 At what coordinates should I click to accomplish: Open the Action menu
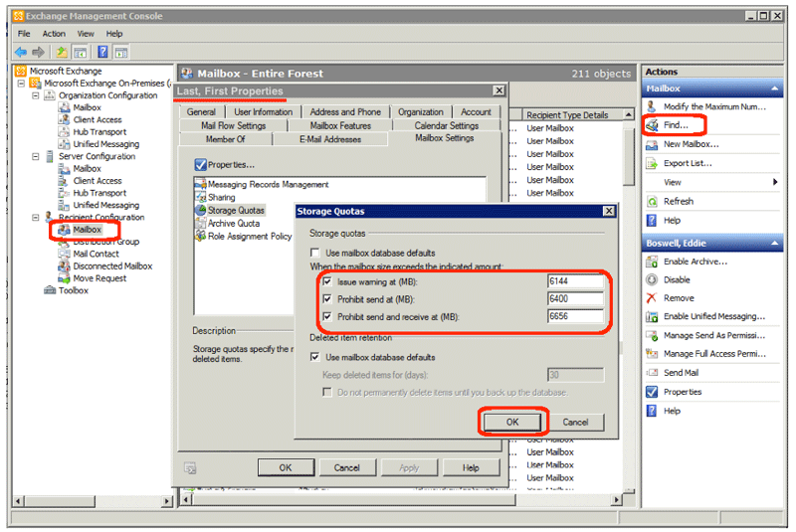click(54, 34)
